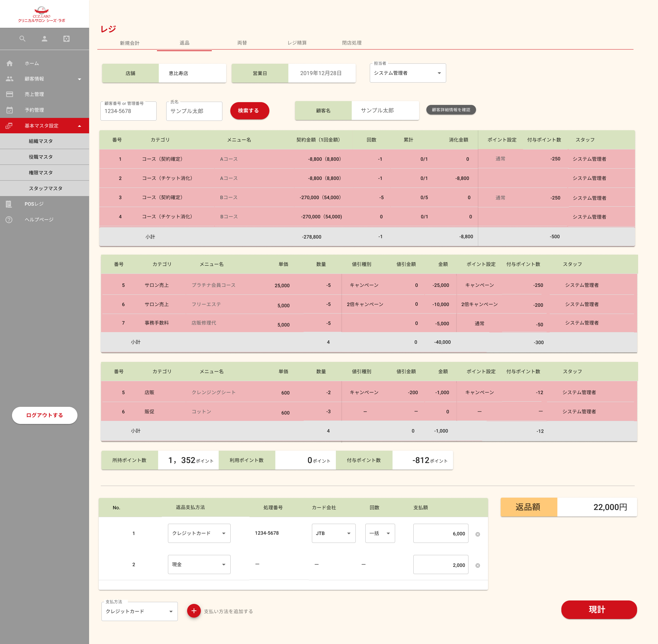
Task: Click the help question mark icon
Action: coord(9,220)
